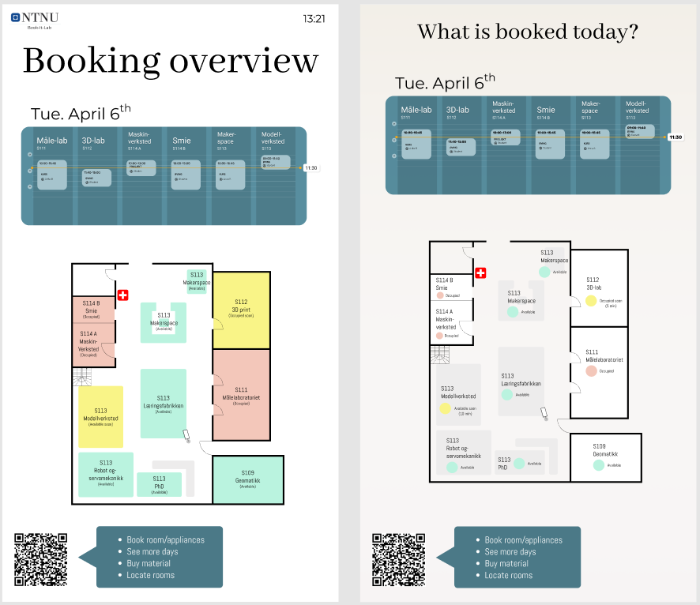Select green S113 Læringsfabrikken room on left map
The width and height of the screenshot is (700, 605).
[x=163, y=403]
